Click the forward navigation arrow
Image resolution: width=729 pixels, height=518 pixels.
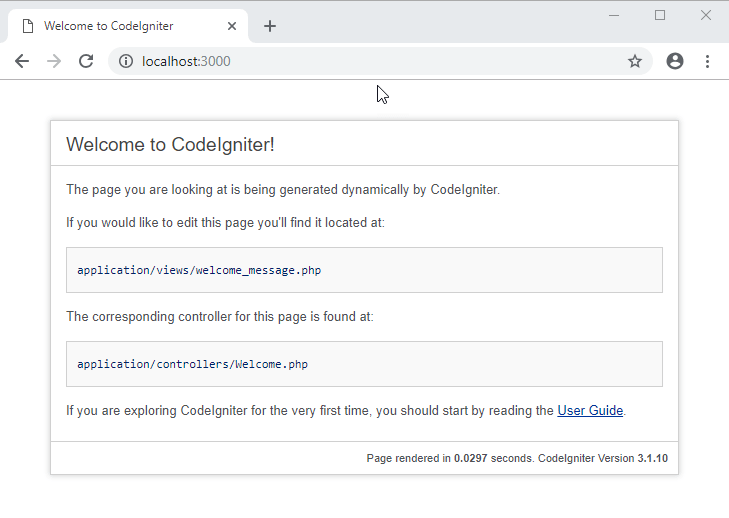54,61
